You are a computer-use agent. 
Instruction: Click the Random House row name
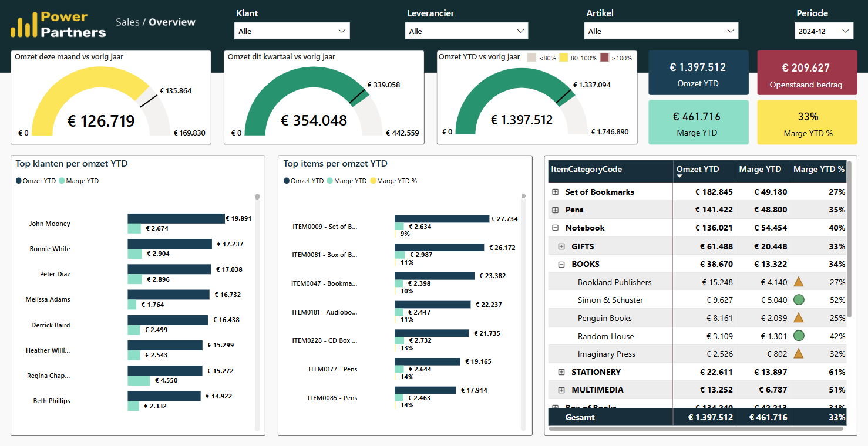click(607, 336)
